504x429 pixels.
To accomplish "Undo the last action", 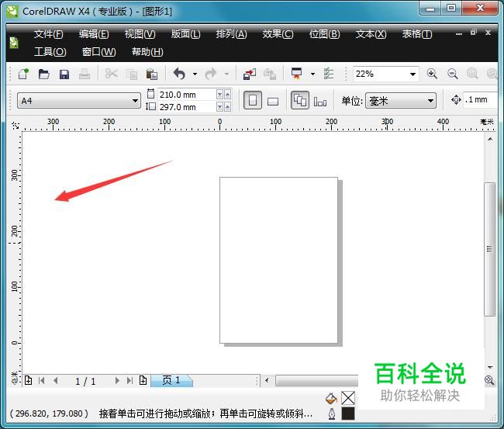I will (x=179, y=74).
